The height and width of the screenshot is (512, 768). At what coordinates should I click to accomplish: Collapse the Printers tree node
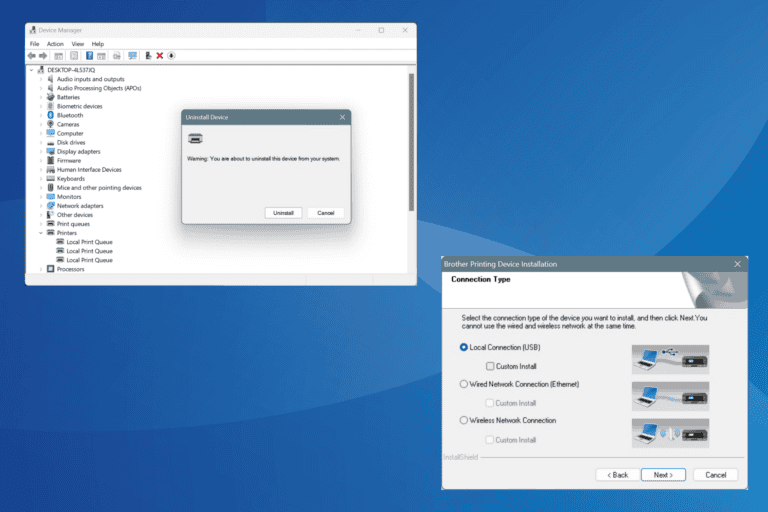point(41,233)
